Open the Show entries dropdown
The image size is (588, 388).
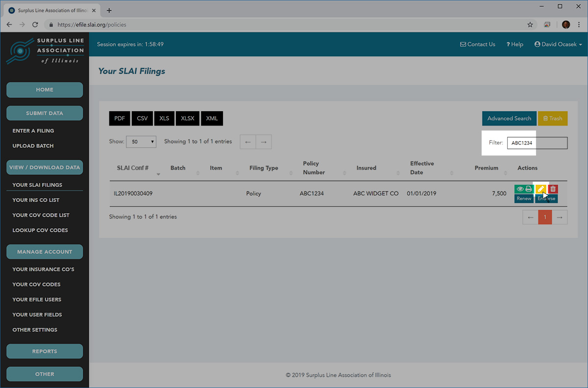tap(141, 141)
